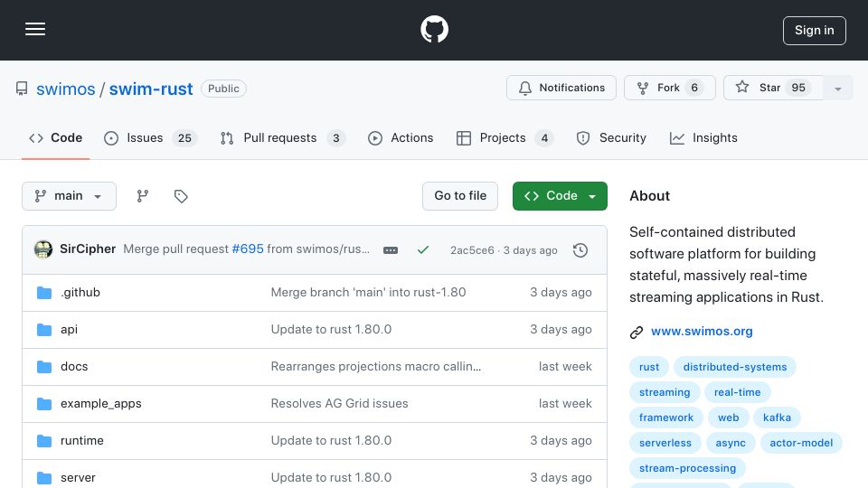Image resolution: width=868 pixels, height=488 pixels.
Task: Click the folder icon beside api
Action: click(x=43, y=330)
